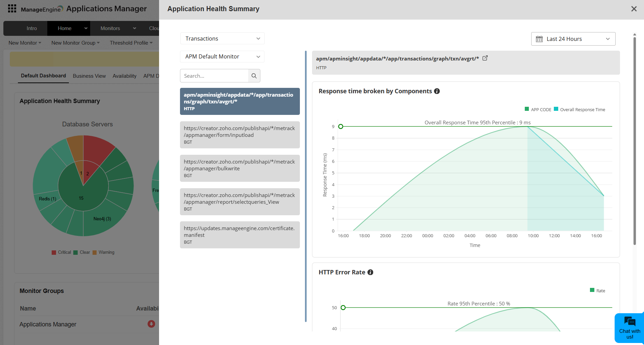Image resolution: width=644 pixels, height=345 pixels.
Task: Click the search magnifier icon in the transactions panel
Action: pos(254,76)
